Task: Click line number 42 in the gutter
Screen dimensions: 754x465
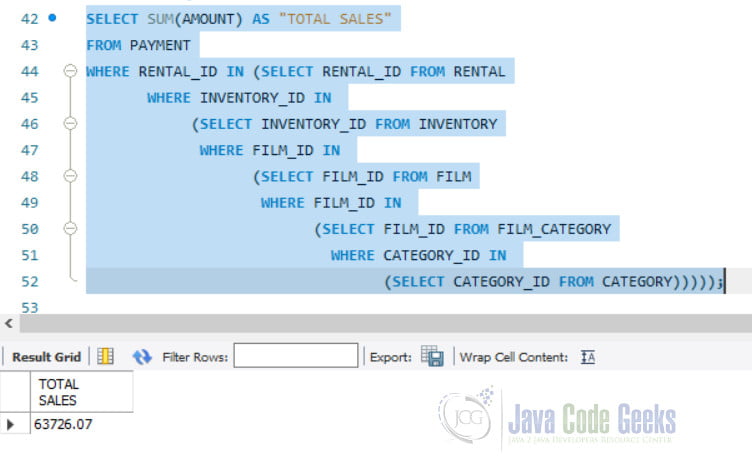Action: tap(29, 19)
